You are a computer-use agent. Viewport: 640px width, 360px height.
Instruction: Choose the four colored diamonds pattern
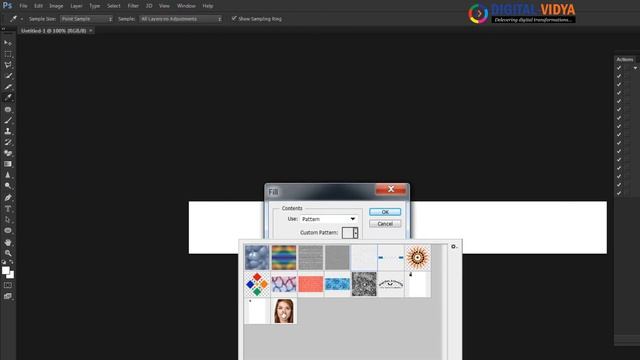click(x=257, y=284)
